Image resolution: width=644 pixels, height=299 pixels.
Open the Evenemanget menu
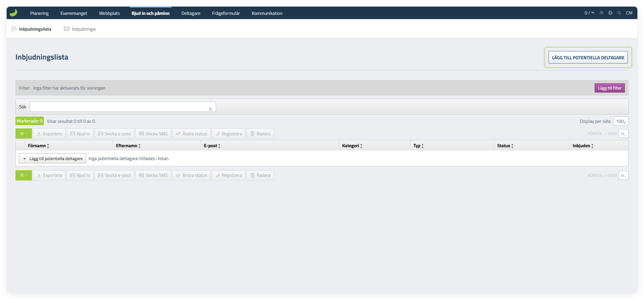point(74,13)
